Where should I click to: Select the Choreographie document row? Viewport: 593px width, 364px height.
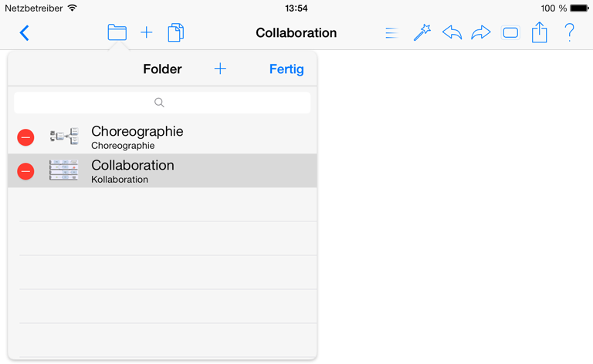click(162, 137)
